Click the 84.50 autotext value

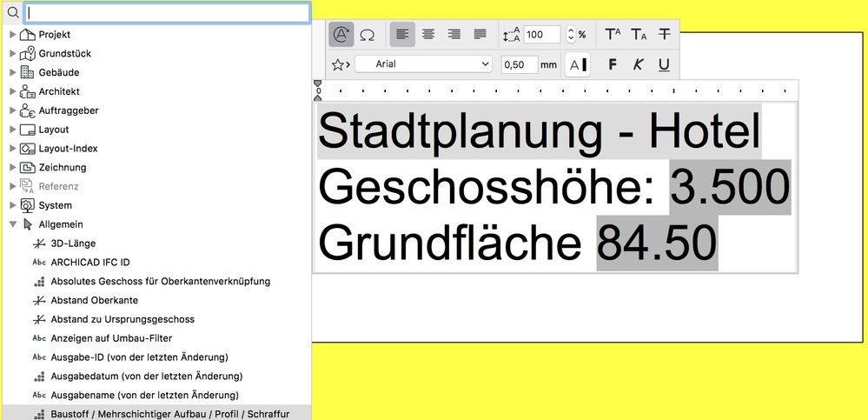tap(657, 243)
